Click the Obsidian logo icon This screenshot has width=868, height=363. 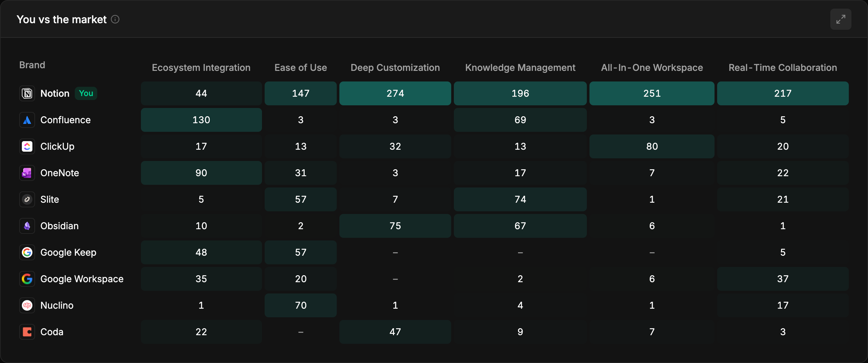click(27, 226)
